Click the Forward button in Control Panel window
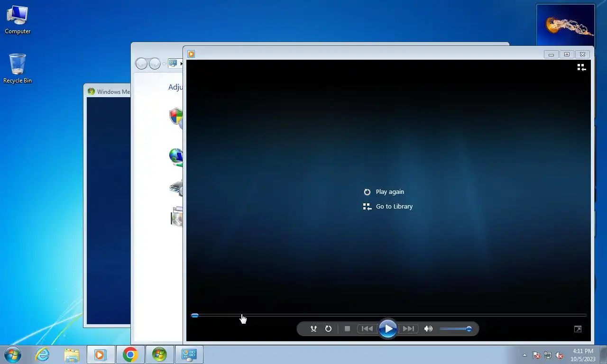 pyautogui.click(x=155, y=63)
